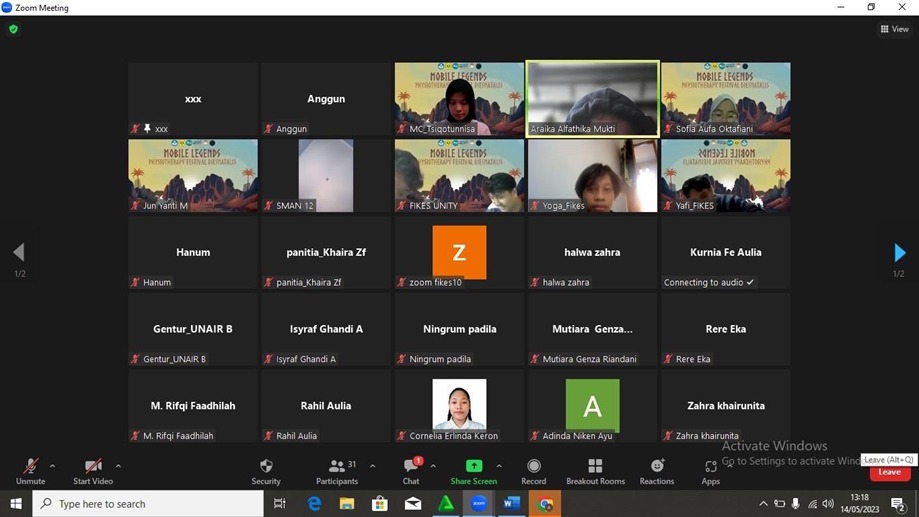Open the View layout menu
The width and height of the screenshot is (919, 517).
[x=894, y=29]
